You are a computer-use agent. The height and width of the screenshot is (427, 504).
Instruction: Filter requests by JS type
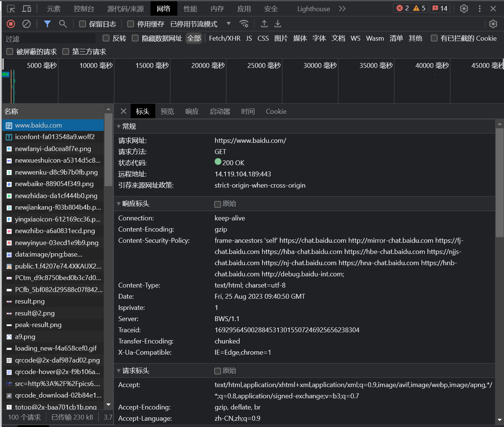tap(249, 38)
